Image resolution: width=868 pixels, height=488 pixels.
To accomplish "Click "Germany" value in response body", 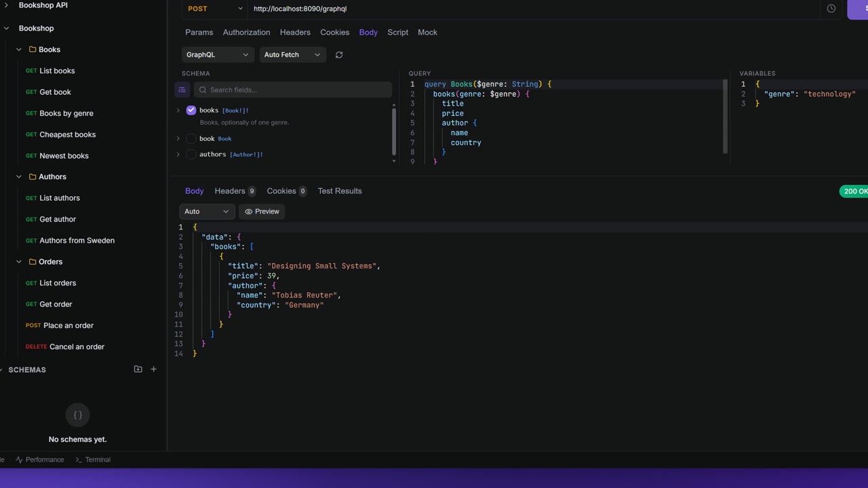I will 304,305.
